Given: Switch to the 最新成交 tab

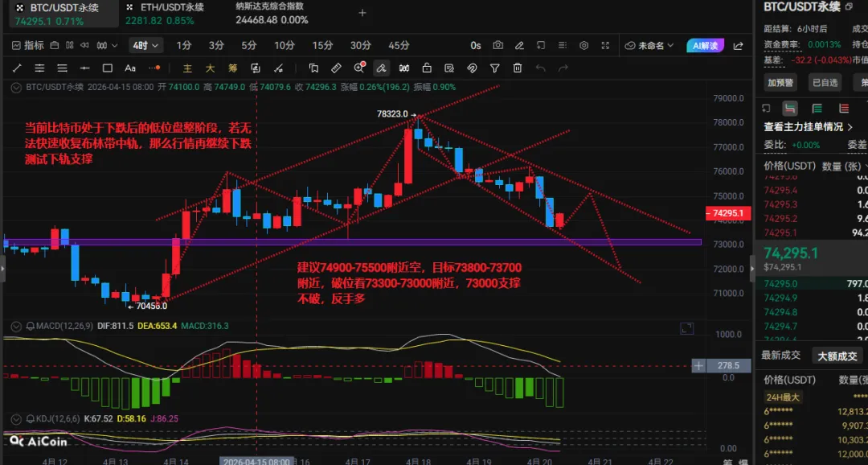Looking at the screenshot, I should pos(780,356).
